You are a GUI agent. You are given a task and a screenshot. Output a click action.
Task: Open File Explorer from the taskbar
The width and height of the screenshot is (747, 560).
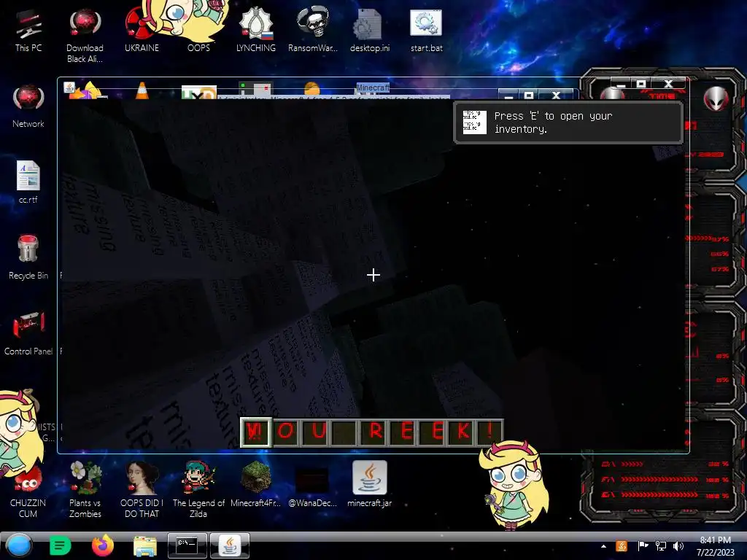pyautogui.click(x=145, y=546)
